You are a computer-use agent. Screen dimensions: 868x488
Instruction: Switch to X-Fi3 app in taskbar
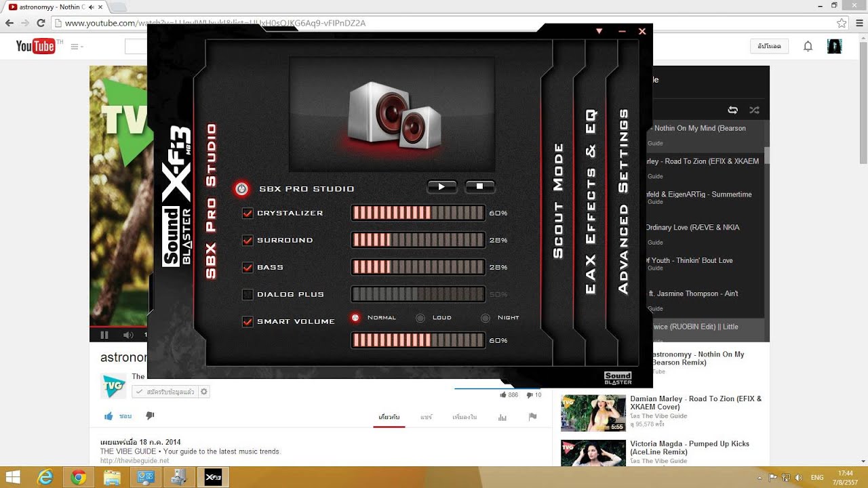tap(212, 477)
